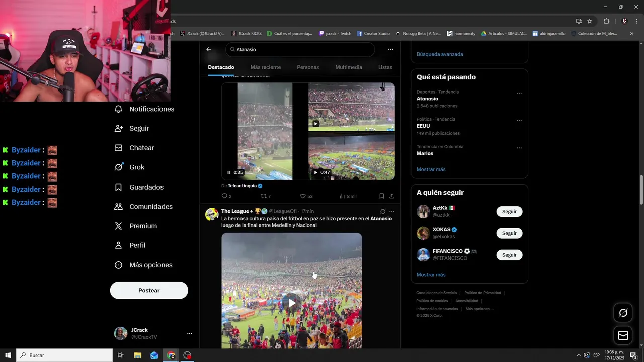Open the Seguir sidebar item
Image resolution: width=644 pixels, height=362 pixels.
point(132,128)
